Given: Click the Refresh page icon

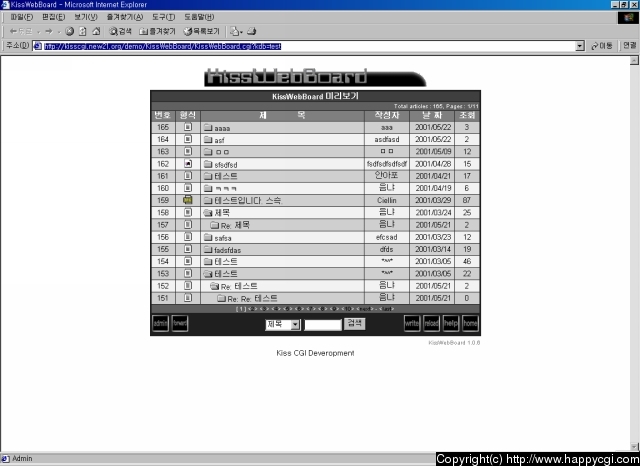Looking at the screenshot, I should (x=83, y=31).
